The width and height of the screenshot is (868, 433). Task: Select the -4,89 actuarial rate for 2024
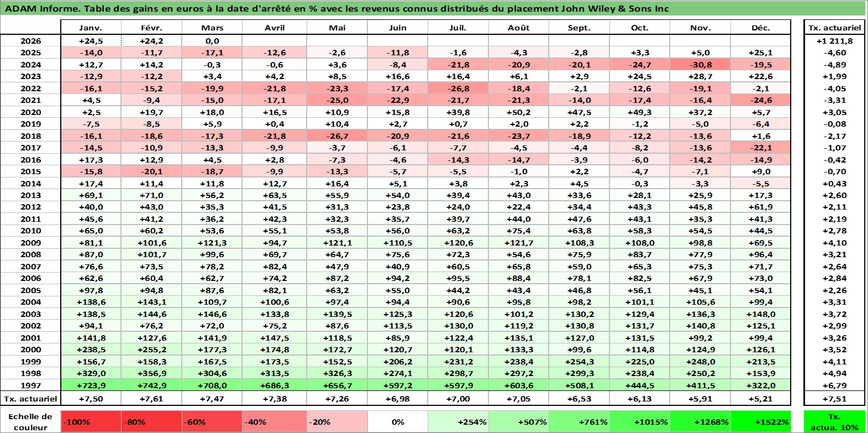[834, 65]
